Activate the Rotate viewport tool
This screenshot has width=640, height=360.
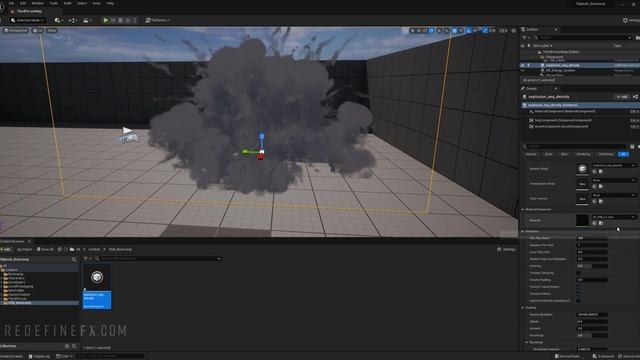(x=425, y=31)
